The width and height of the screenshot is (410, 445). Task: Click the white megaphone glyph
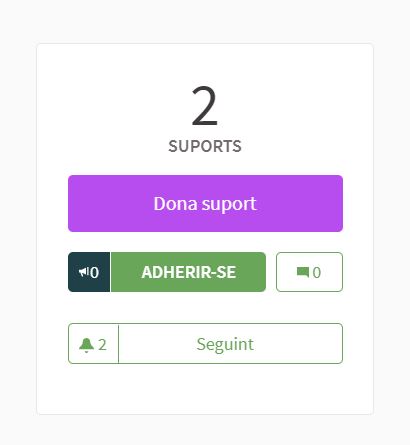84,272
